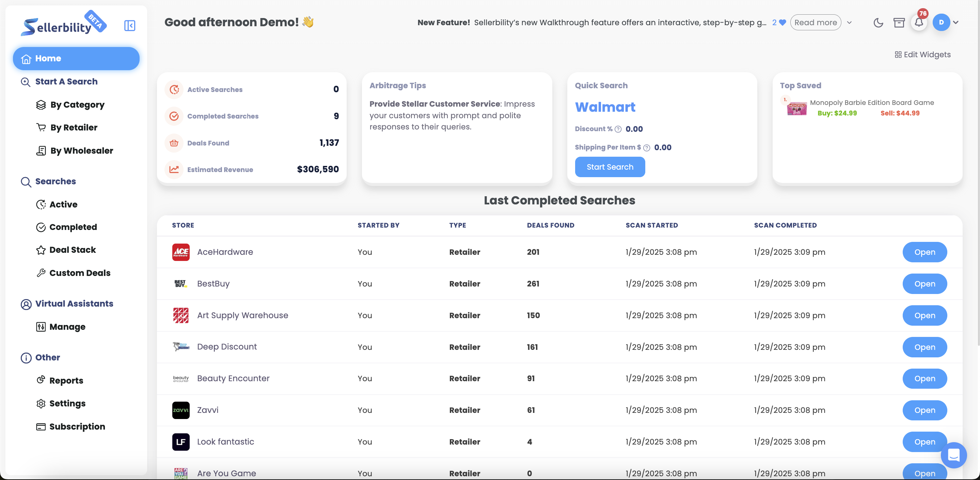The width and height of the screenshot is (980, 480).
Task: Open Beauty Encounter search results
Action: coord(924,378)
